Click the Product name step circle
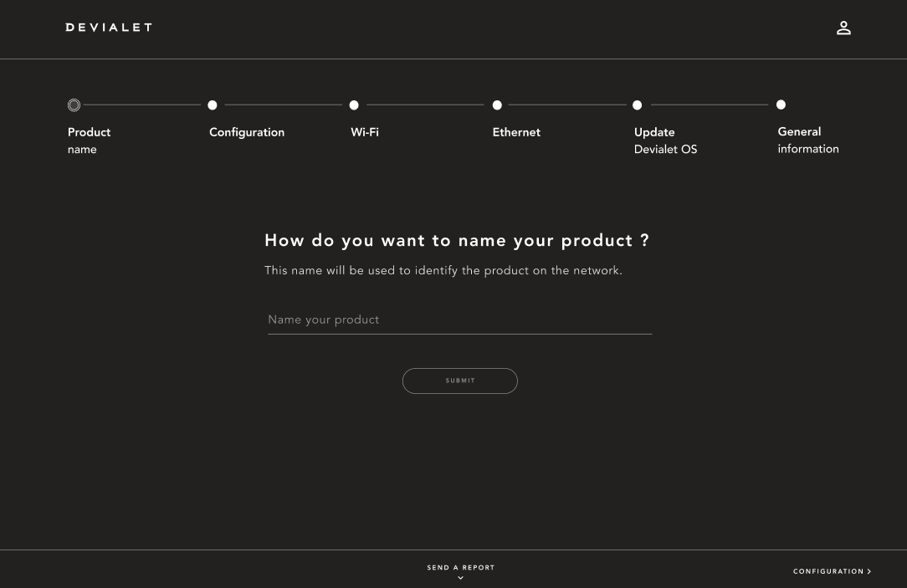 74,105
